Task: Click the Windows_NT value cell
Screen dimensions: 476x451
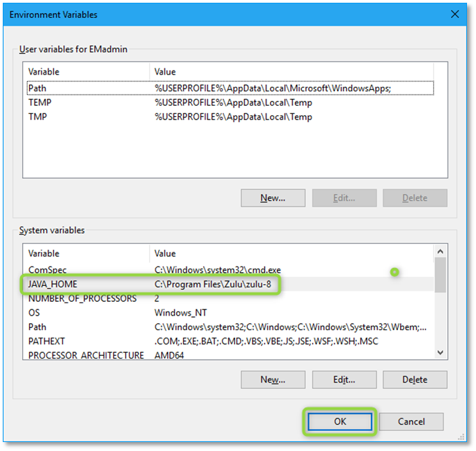Action: (180, 313)
